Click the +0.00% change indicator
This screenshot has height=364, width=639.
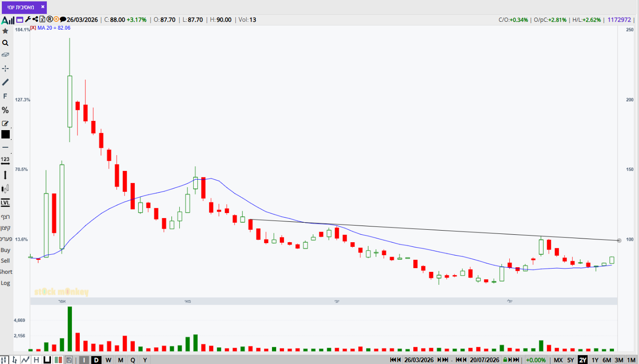coord(536,360)
